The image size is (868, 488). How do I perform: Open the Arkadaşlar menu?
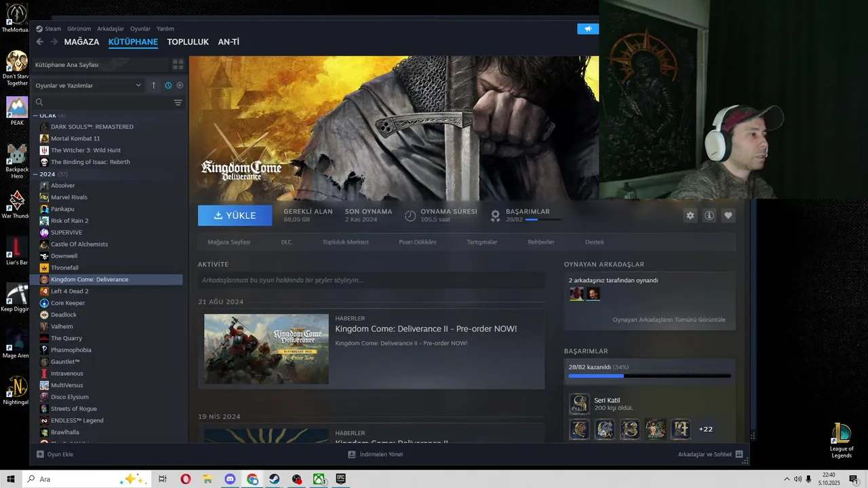pyautogui.click(x=111, y=28)
